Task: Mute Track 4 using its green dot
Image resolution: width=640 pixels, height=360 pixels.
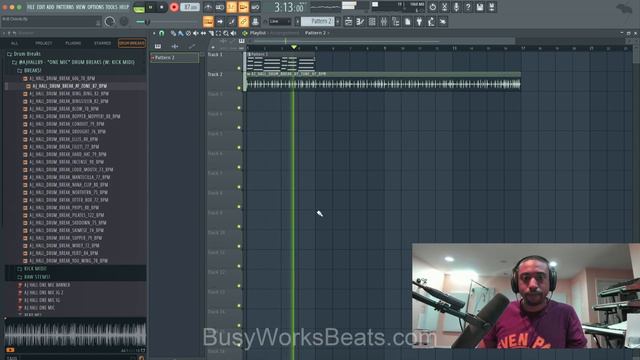Action: point(239,127)
